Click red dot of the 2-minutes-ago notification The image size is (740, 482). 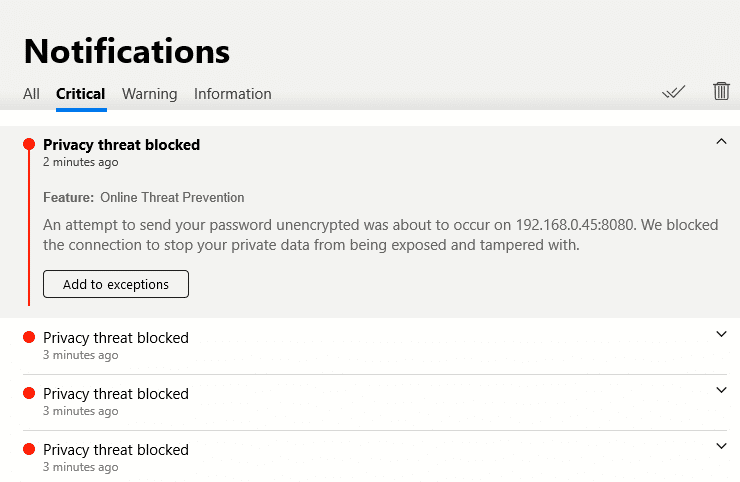(x=29, y=145)
